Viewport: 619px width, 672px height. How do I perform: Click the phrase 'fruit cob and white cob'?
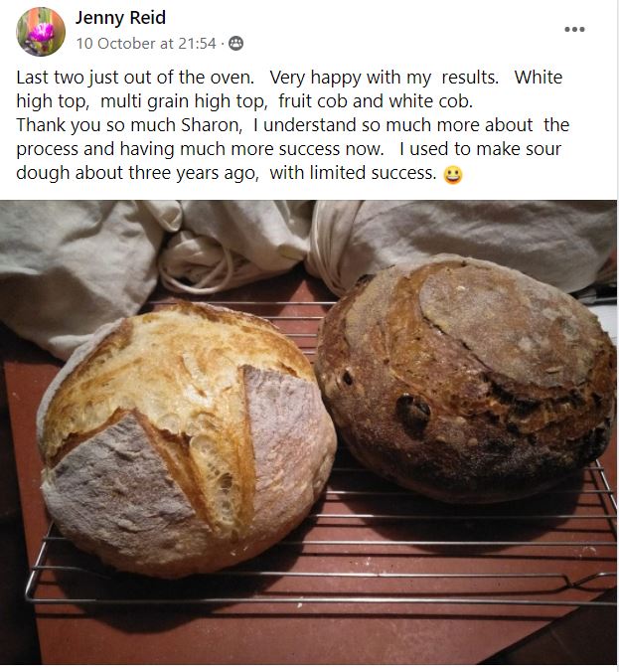(375, 101)
